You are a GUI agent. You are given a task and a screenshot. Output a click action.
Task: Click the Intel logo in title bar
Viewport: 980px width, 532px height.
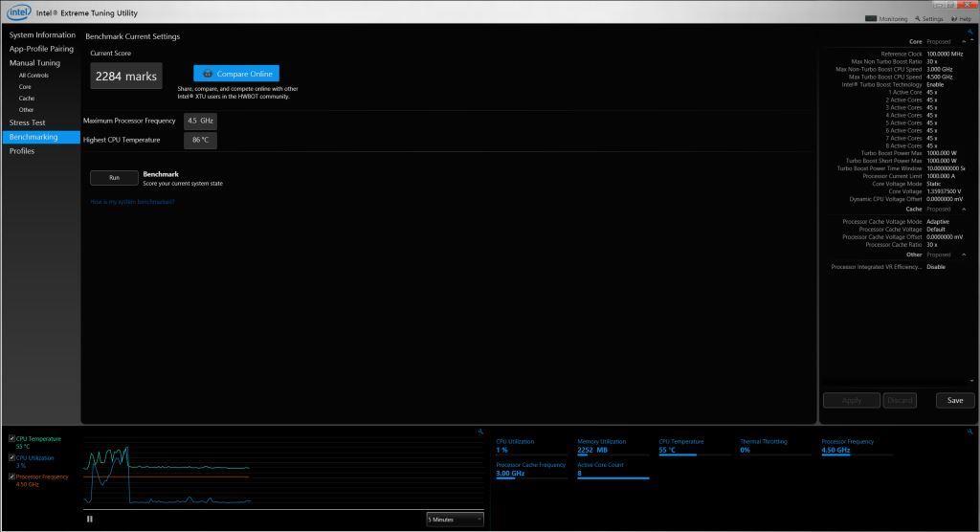pos(19,12)
